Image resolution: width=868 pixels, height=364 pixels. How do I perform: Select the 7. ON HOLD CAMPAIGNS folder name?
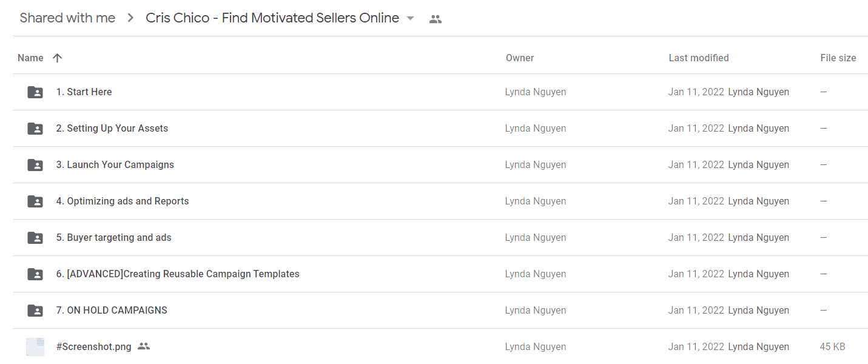coord(112,311)
